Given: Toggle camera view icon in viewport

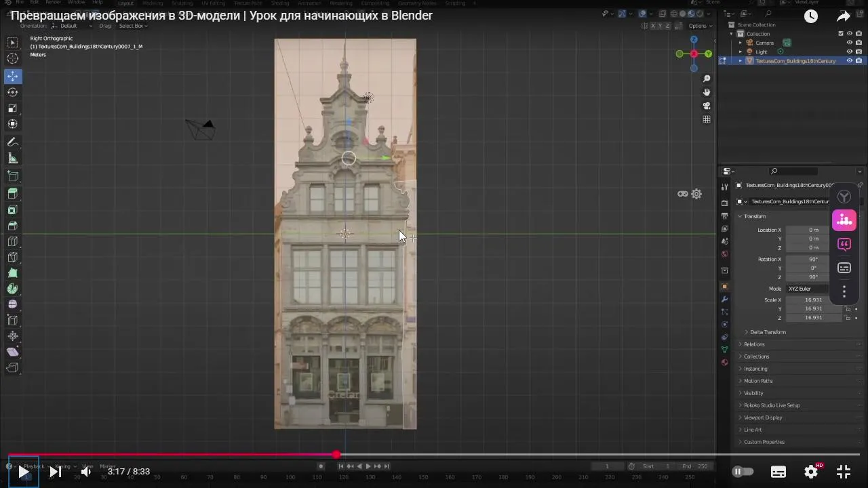Looking at the screenshot, I should (x=707, y=106).
